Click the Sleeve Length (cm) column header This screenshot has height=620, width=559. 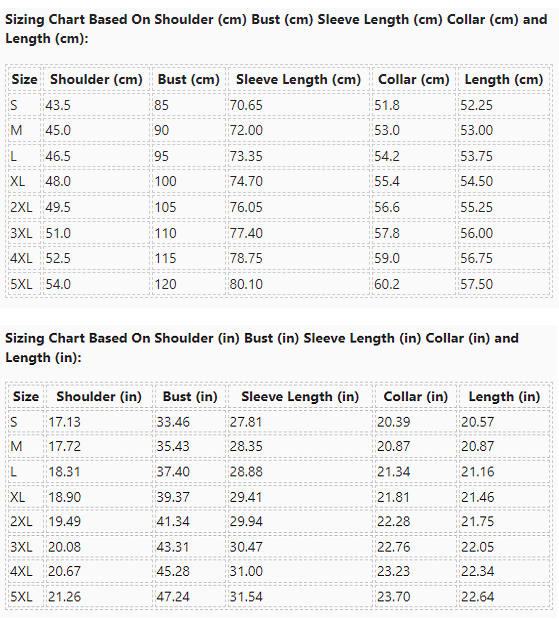298,79
